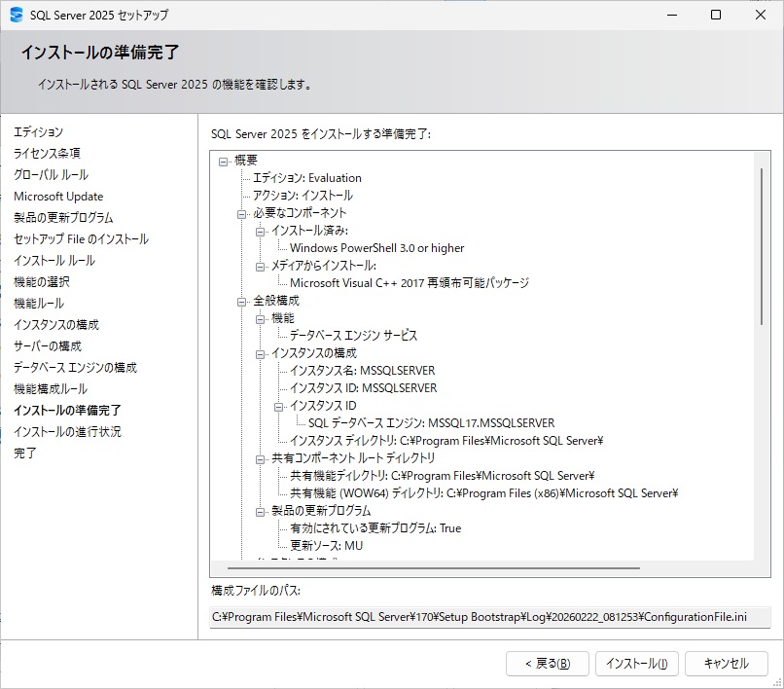
Task: Collapse the 全般構成 tree node
Action: coord(240,300)
